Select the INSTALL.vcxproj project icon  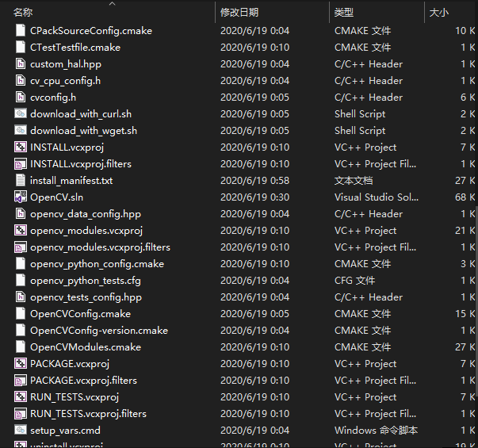click(x=21, y=147)
